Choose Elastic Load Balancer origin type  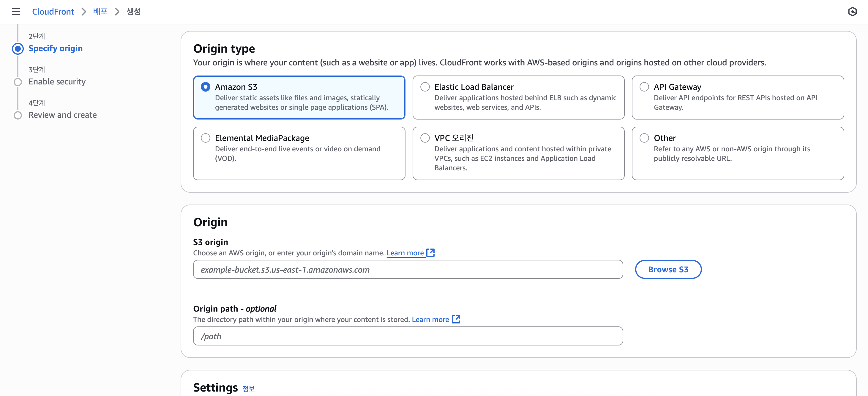click(x=425, y=87)
